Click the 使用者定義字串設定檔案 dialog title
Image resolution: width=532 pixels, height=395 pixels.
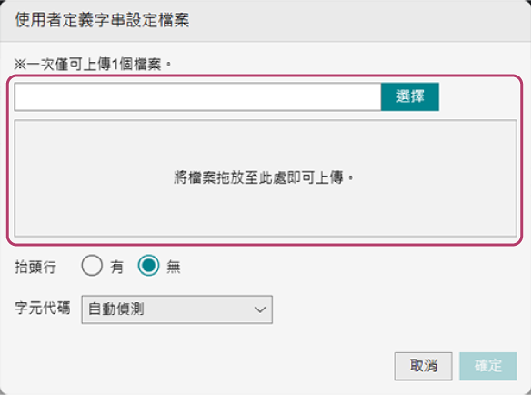(x=102, y=20)
